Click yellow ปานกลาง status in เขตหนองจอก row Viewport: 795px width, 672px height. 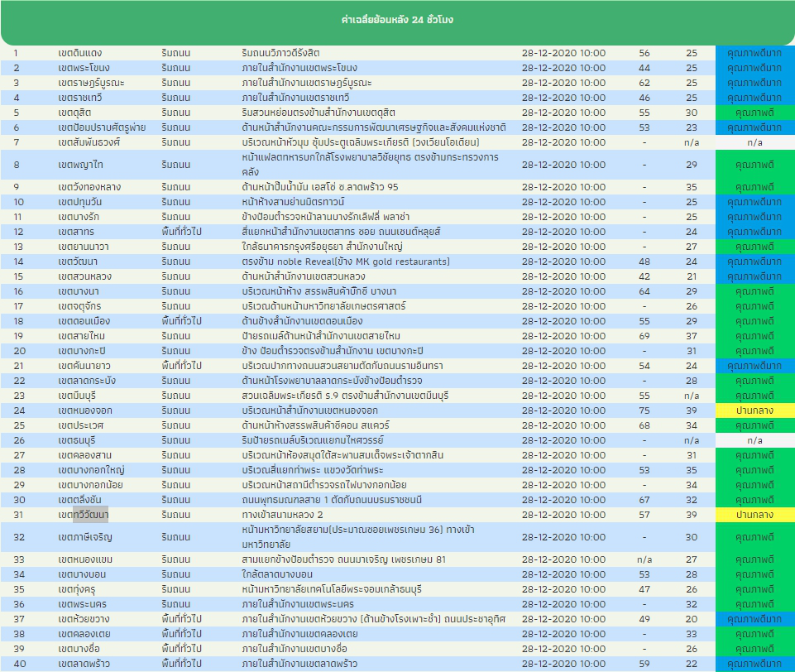point(754,410)
